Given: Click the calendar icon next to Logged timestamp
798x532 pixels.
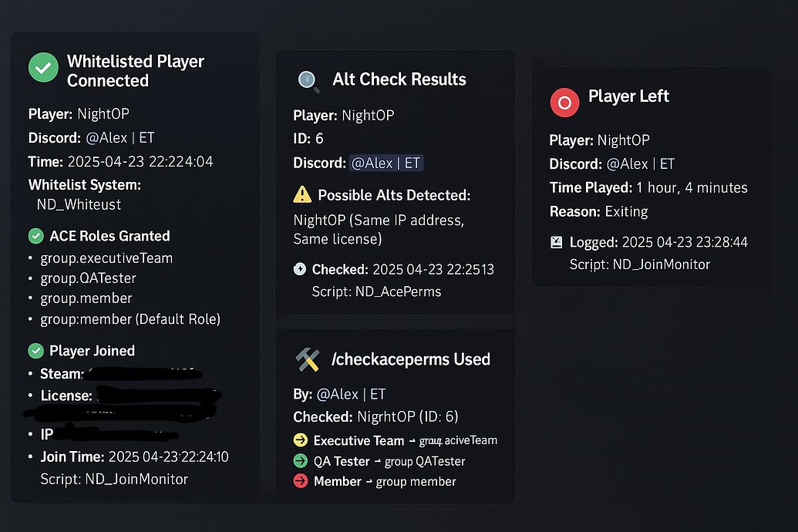Looking at the screenshot, I should point(556,241).
